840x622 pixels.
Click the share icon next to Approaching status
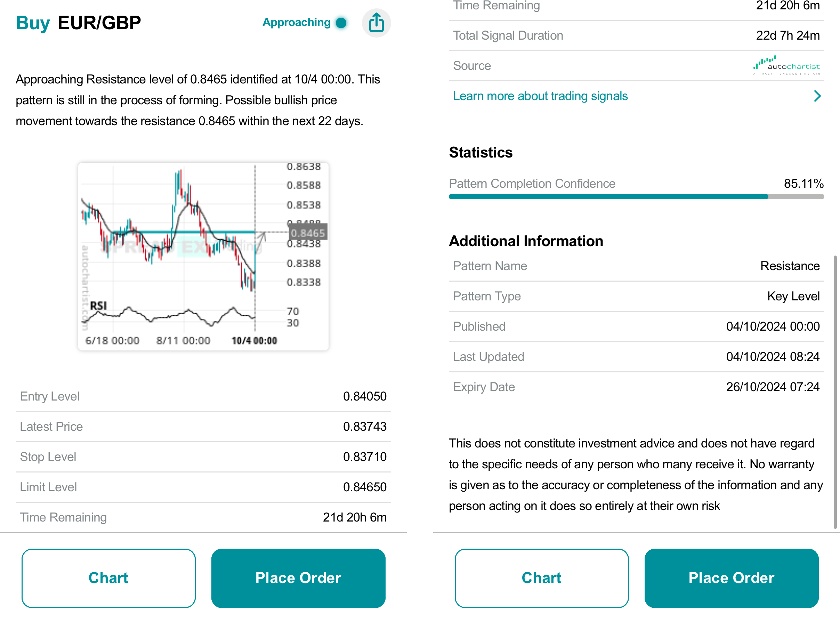point(376,23)
